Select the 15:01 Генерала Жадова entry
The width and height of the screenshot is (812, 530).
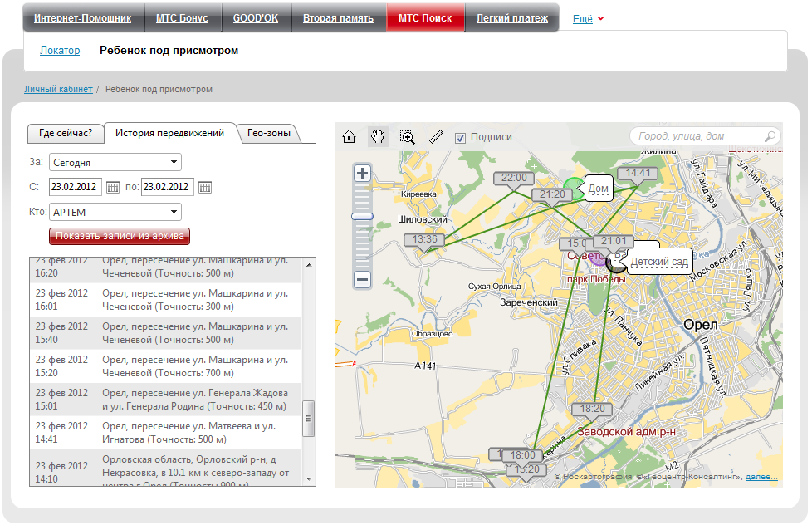pos(166,400)
